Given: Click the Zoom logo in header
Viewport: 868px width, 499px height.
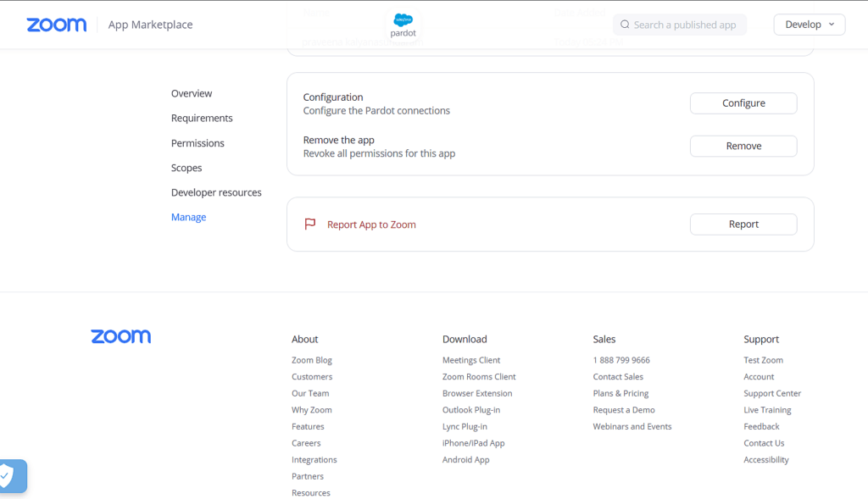Looking at the screenshot, I should click(x=56, y=25).
